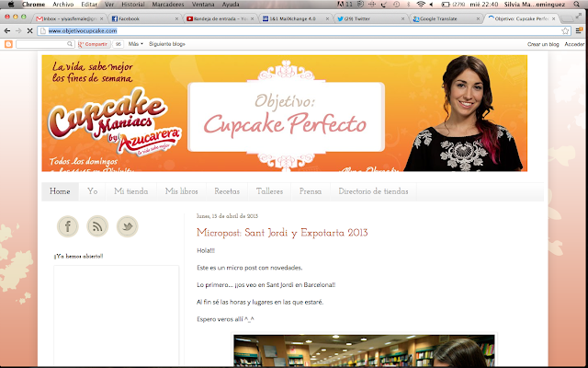Click the address bar URL field
This screenshot has height=368, width=588.
(x=304, y=30)
